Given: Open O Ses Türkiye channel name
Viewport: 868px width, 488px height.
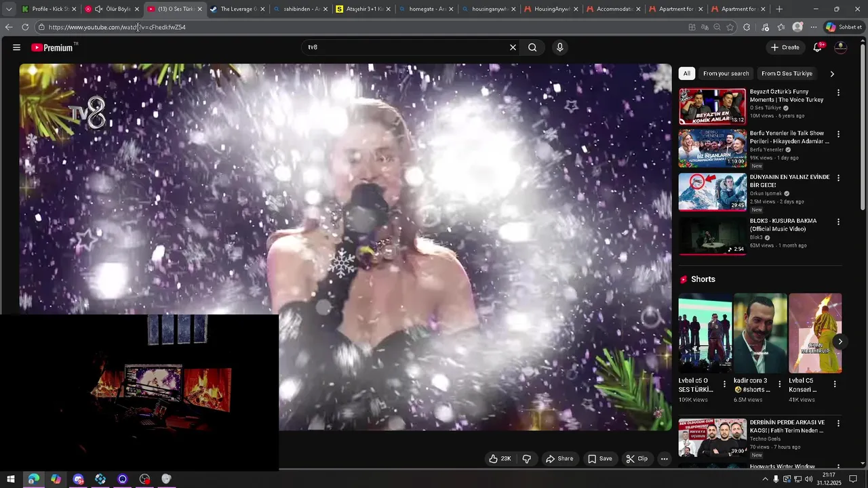Looking at the screenshot, I should pos(766,108).
